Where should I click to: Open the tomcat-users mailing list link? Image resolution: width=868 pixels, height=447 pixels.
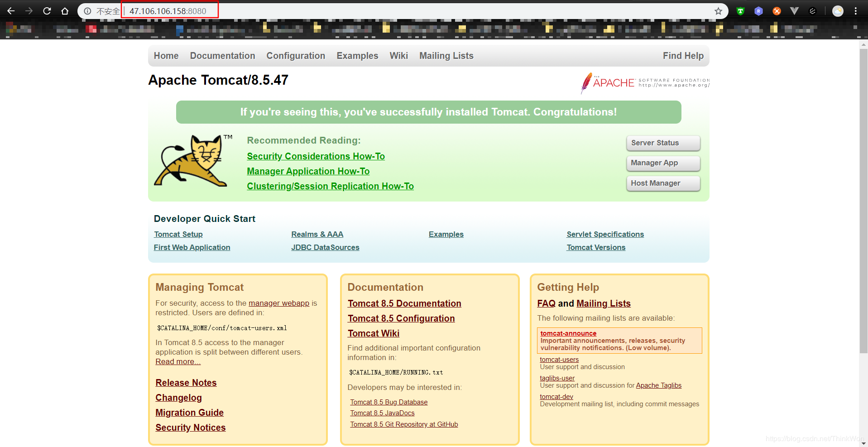click(559, 360)
